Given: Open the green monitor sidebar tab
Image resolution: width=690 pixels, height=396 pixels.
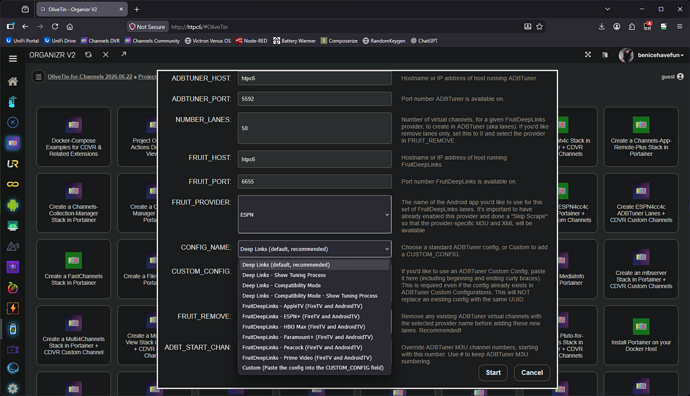Looking at the screenshot, I should [x=13, y=226].
